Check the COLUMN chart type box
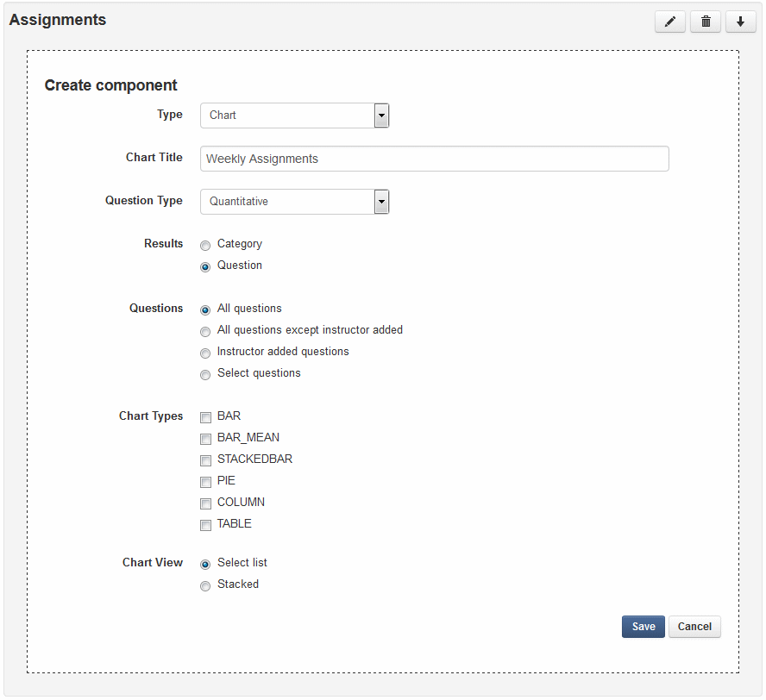The width and height of the screenshot is (766, 700). pyautogui.click(x=205, y=504)
